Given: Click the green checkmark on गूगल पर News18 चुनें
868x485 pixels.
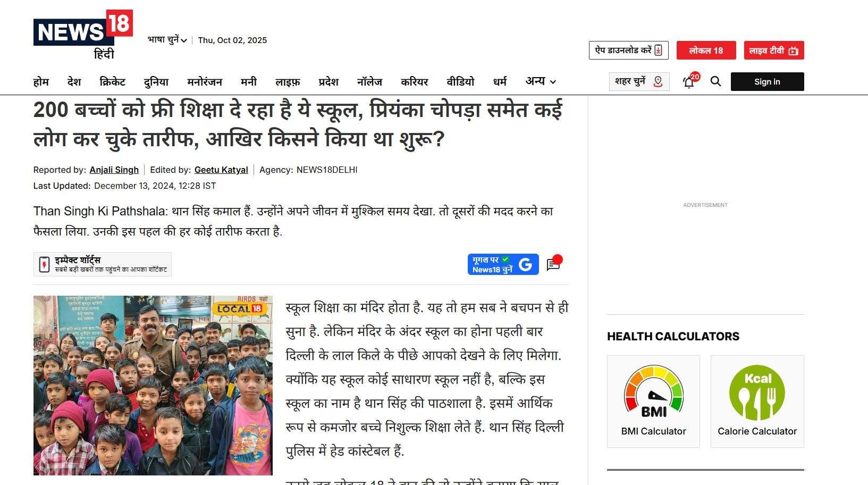Looking at the screenshot, I should pos(506,259).
